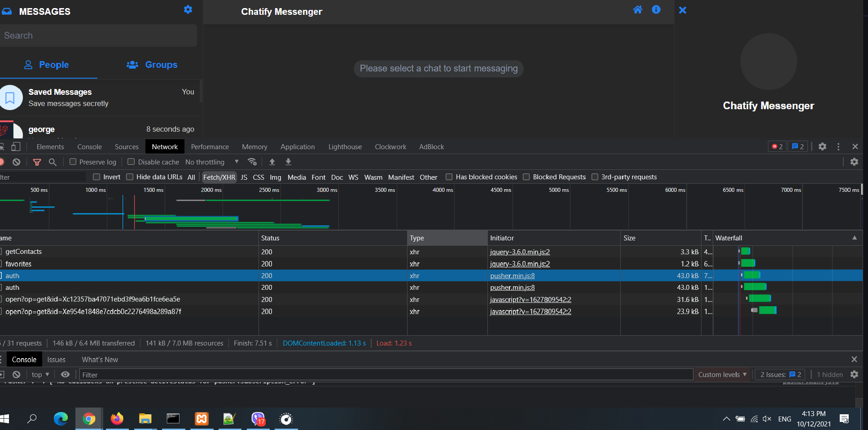Screen dimensions: 868x430
Task: Enable the Disable cache checkbox
Action: pyautogui.click(x=131, y=162)
